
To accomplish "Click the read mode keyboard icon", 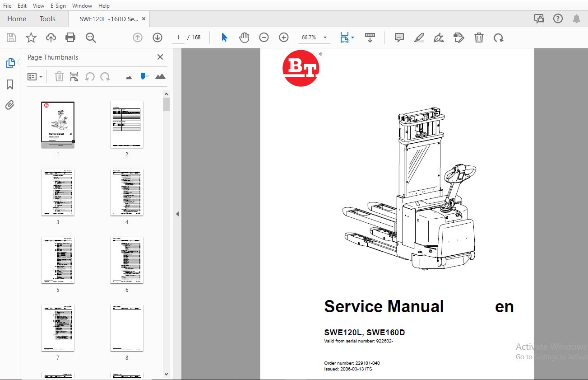I will click(370, 38).
